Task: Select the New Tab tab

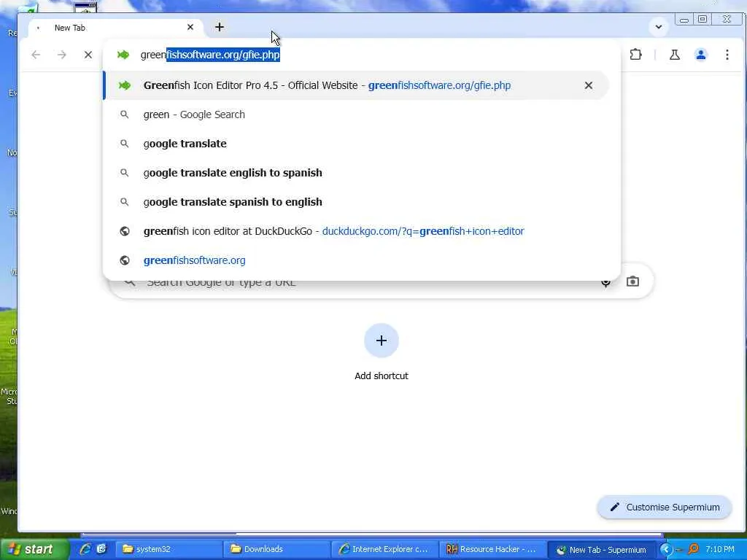Action: pyautogui.click(x=115, y=28)
